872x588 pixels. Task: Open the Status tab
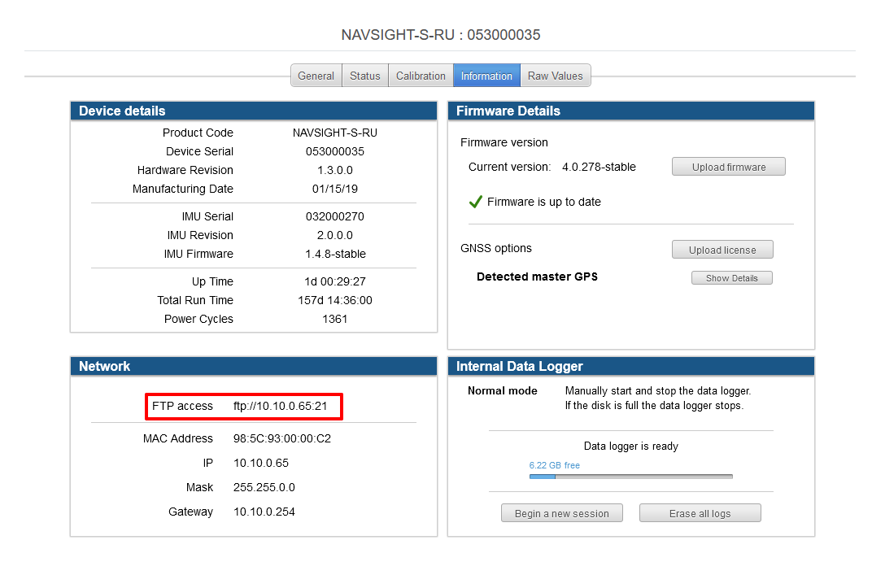[x=364, y=75]
